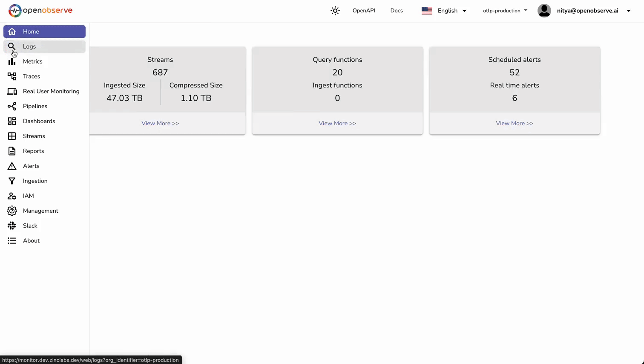Open the Dashboards panel

[x=39, y=121]
